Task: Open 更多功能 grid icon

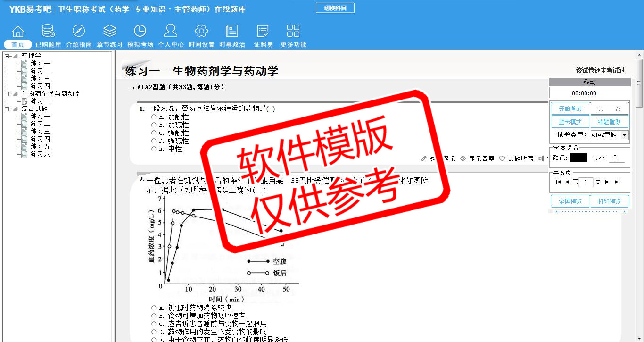Action: (293, 32)
